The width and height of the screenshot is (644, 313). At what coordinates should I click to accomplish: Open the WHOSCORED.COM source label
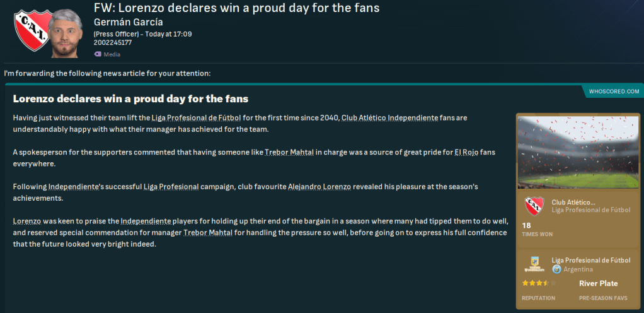pyautogui.click(x=614, y=92)
